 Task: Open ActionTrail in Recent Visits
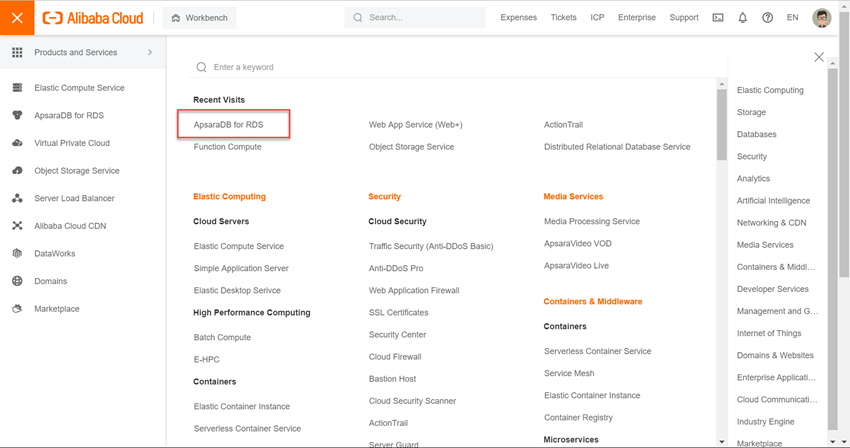[563, 125]
